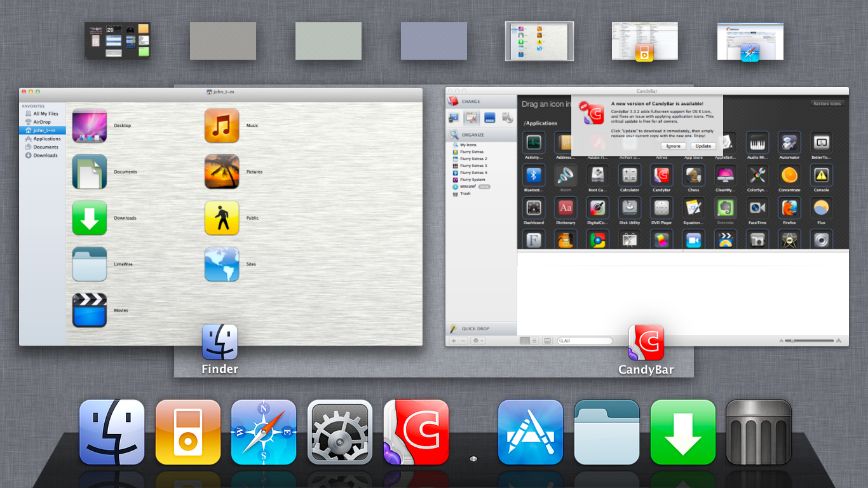Open the Quick Drop section in CandyBar
868x488 pixels.
coord(481,329)
